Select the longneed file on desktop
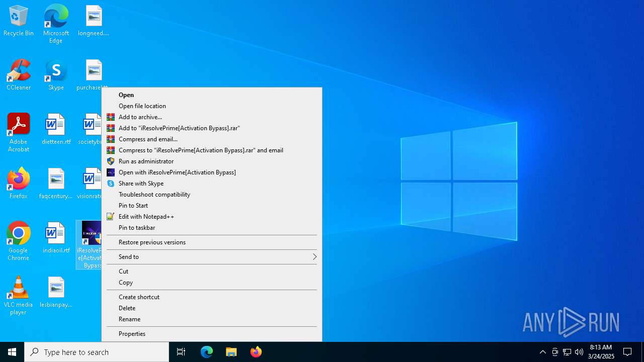 point(94,21)
